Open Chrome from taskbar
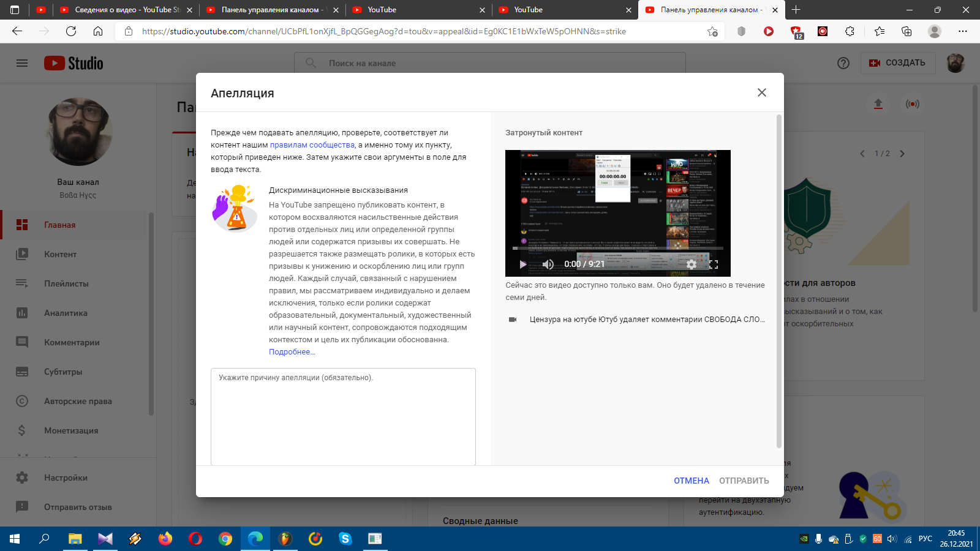This screenshot has height=551, width=980. click(225, 539)
